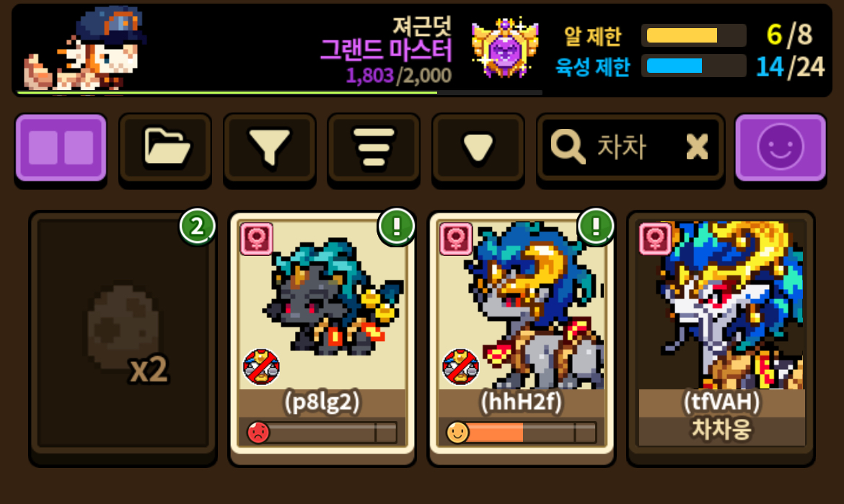Open the sort order lines icon
Viewport: 844px width, 504px height.
tap(374, 147)
